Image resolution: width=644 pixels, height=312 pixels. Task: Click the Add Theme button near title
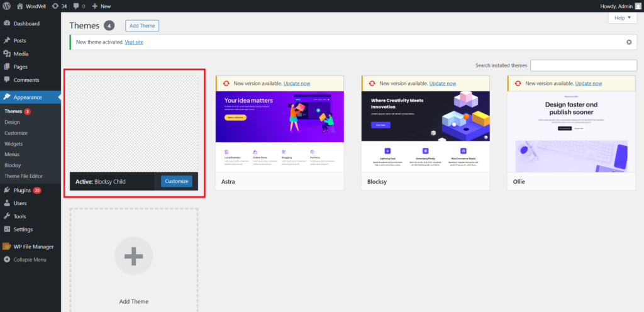pyautogui.click(x=142, y=25)
